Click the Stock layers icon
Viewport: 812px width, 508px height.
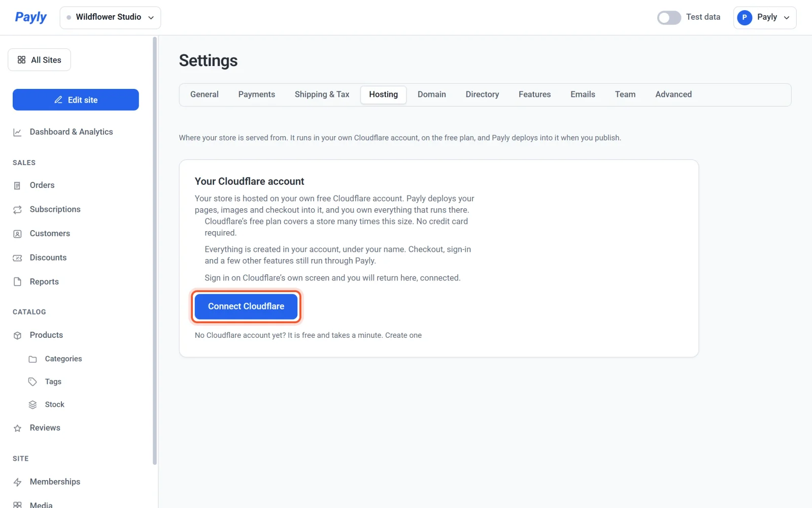pyautogui.click(x=32, y=405)
